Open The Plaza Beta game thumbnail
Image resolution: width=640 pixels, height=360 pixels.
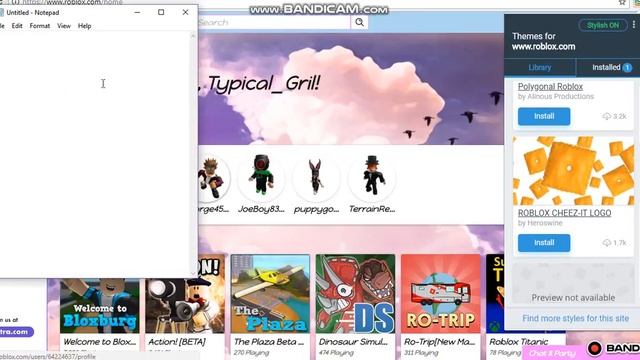(270, 293)
